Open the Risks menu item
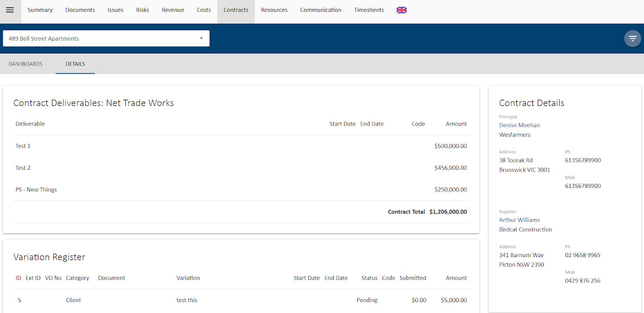 (142, 10)
